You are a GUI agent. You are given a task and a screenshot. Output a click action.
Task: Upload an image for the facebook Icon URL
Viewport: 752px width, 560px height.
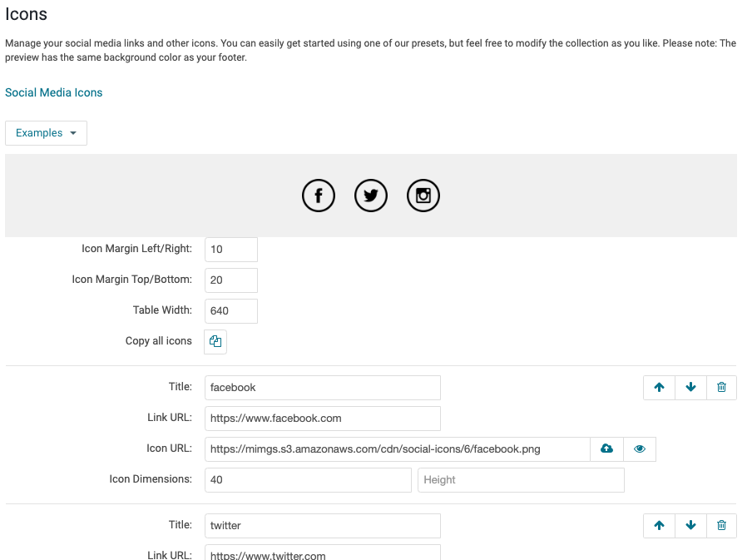[606, 449]
